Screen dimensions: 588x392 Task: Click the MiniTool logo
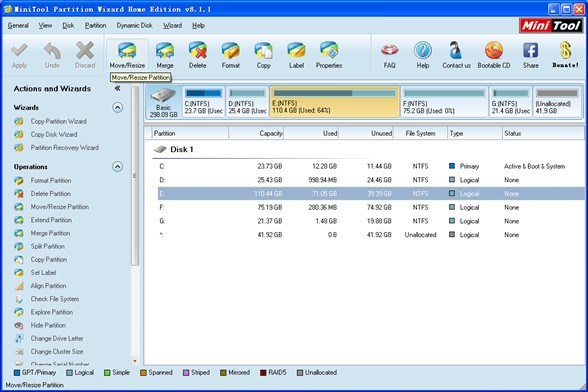pyautogui.click(x=550, y=26)
